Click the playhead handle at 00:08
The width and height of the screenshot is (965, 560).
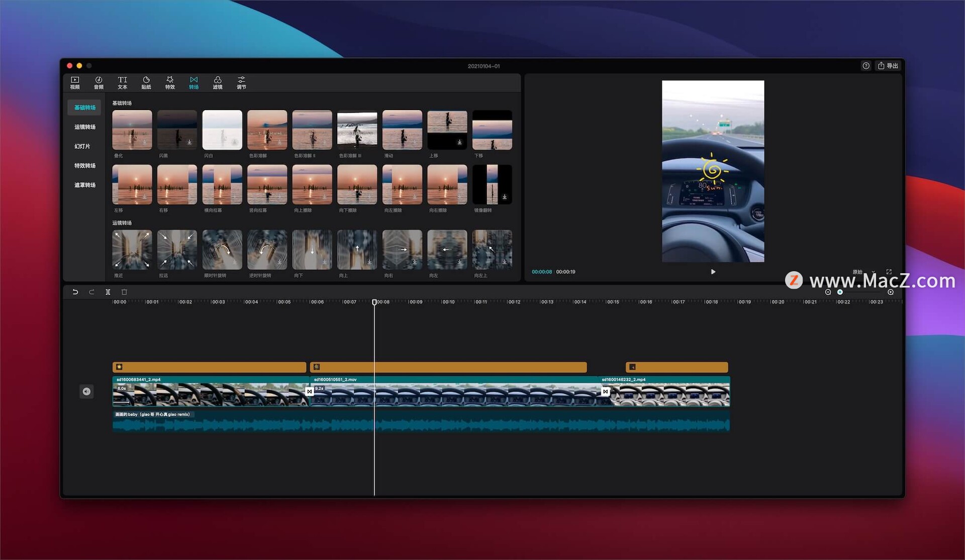(x=374, y=302)
